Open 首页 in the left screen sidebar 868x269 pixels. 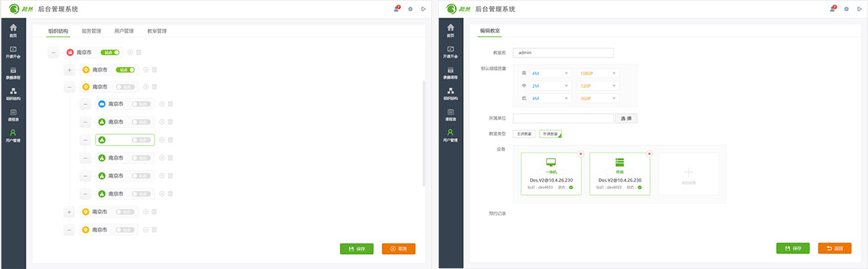click(x=13, y=30)
